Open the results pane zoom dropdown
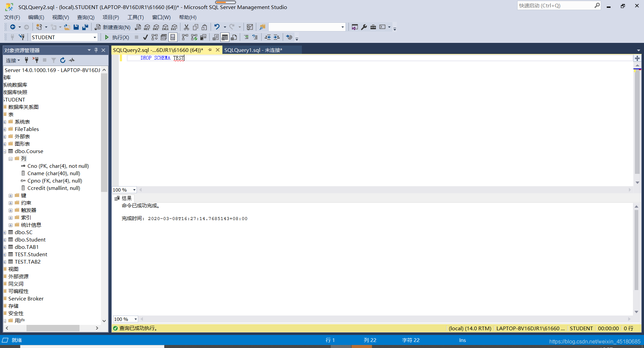The height and width of the screenshot is (348, 644). click(136, 319)
